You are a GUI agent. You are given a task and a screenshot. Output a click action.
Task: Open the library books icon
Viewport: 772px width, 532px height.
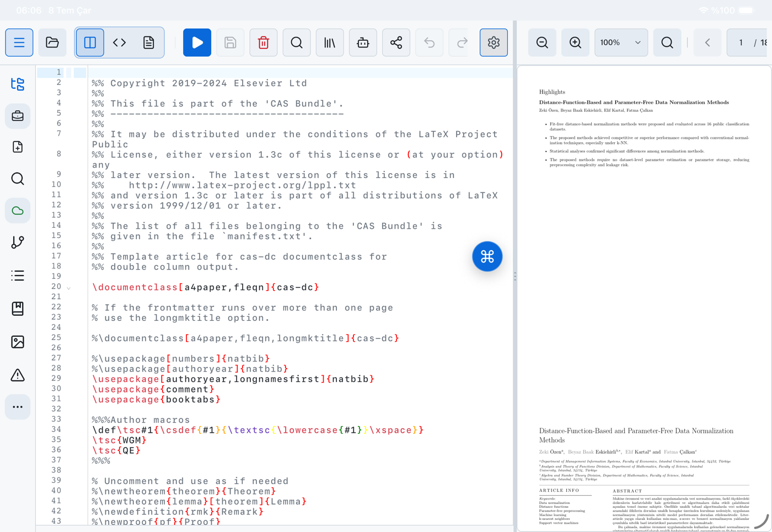(330, 42)
